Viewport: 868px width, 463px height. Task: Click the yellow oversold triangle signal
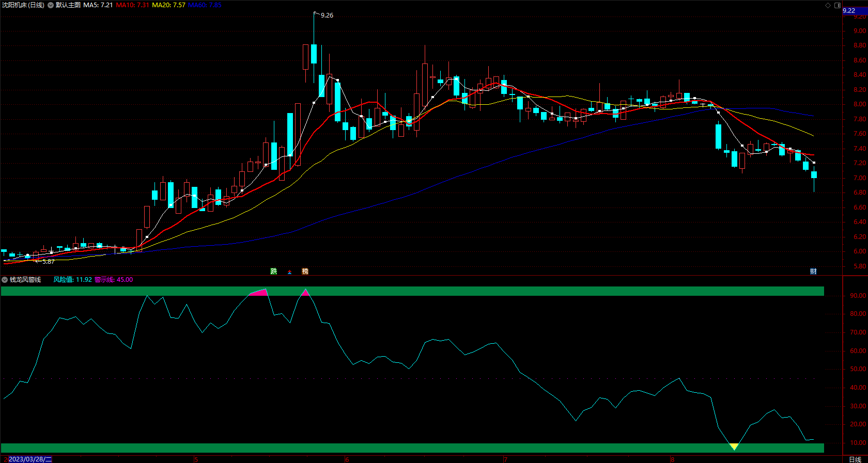734,446
